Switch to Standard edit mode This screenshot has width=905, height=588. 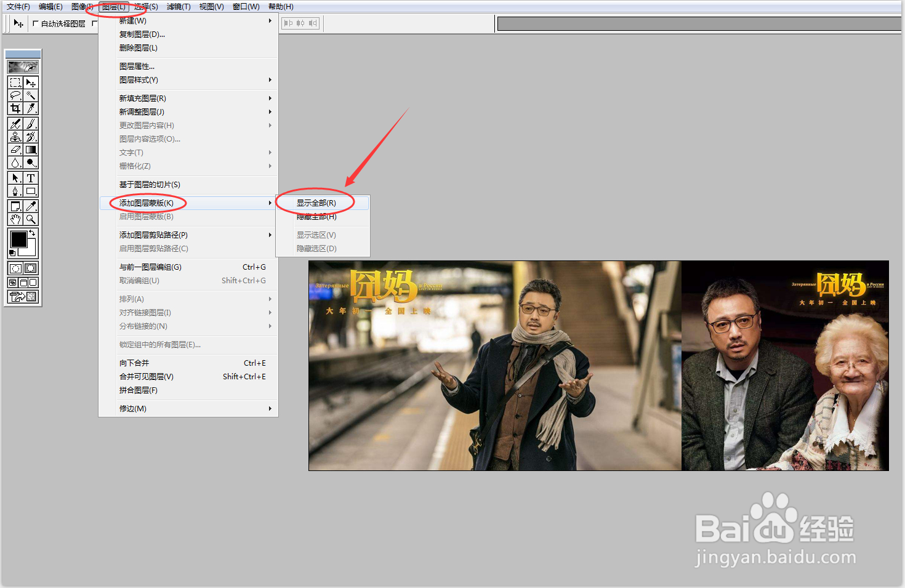click(15, 268)
